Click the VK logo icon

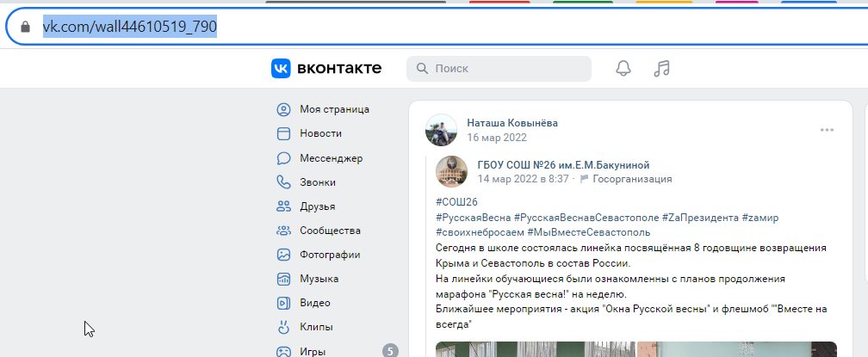coord(282,69)
